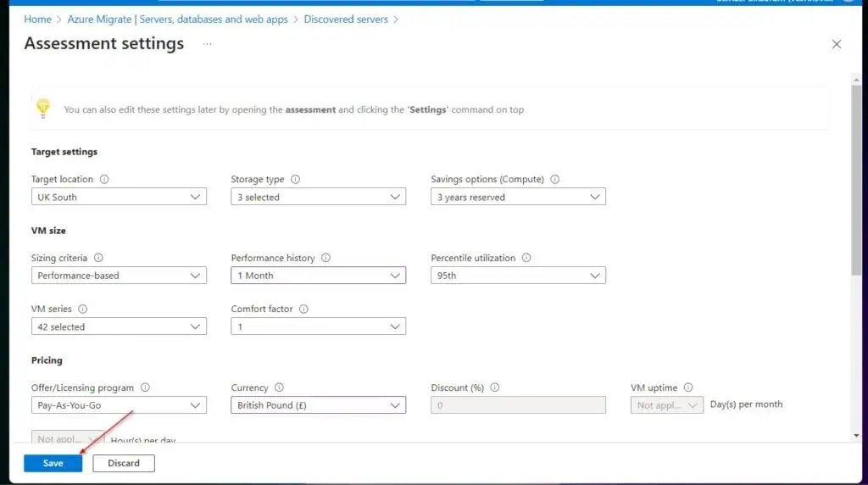Click the scrollbar down arrow
Screen dimensions: 868x485
(856, 436)
